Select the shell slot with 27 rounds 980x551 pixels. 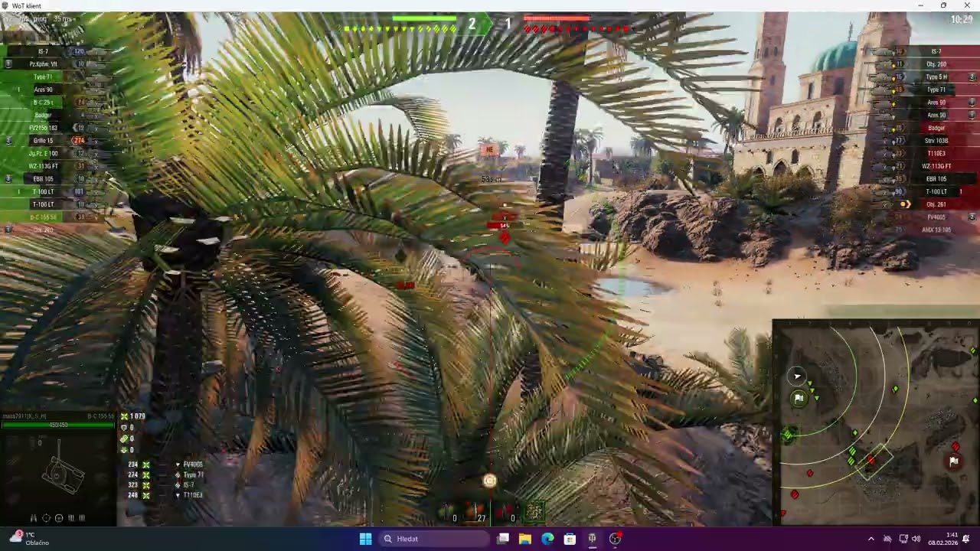point(476,511)
